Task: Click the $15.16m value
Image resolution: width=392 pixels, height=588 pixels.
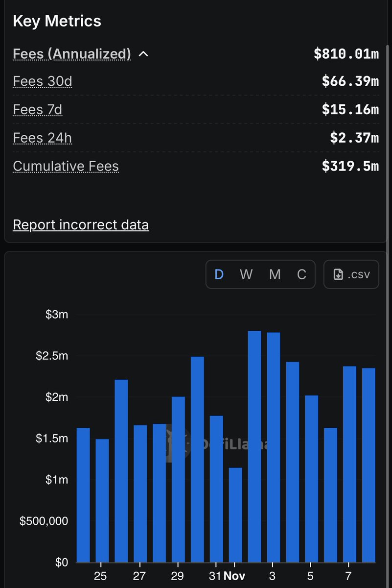Action: click(x=350, y=110)
